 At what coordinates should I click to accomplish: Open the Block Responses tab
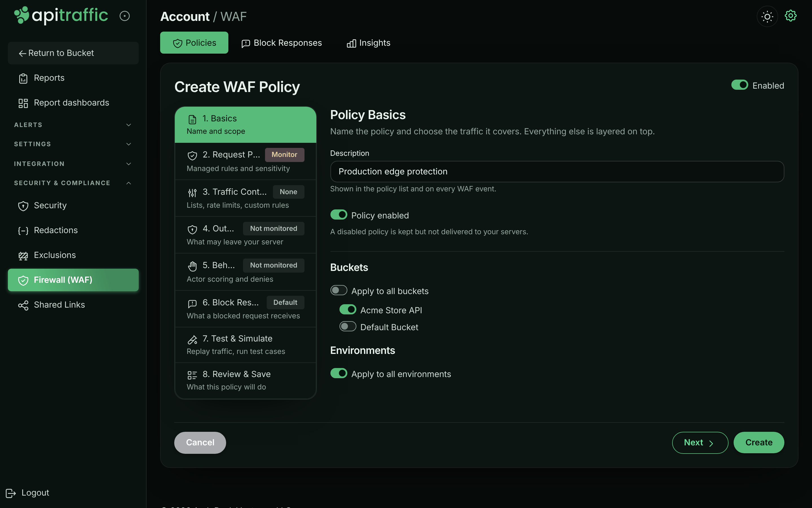click(281, 43)
